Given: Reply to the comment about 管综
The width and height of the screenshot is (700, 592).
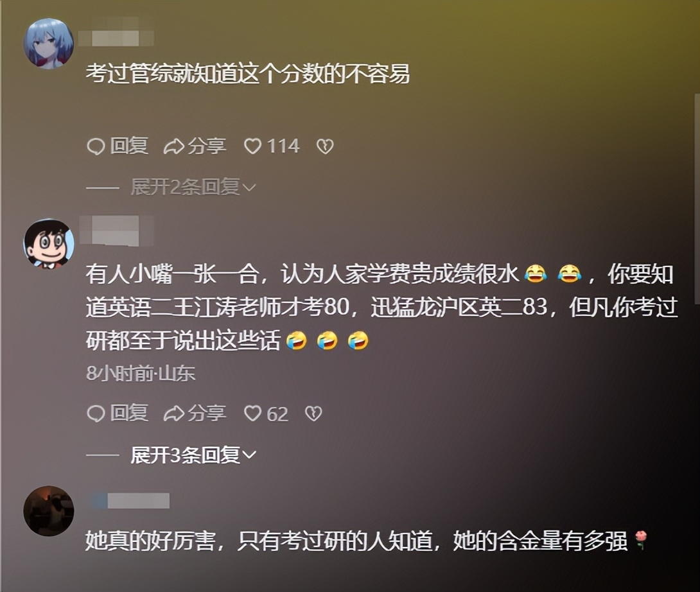Looking at the screenshot, I should [x=118, y=146].
